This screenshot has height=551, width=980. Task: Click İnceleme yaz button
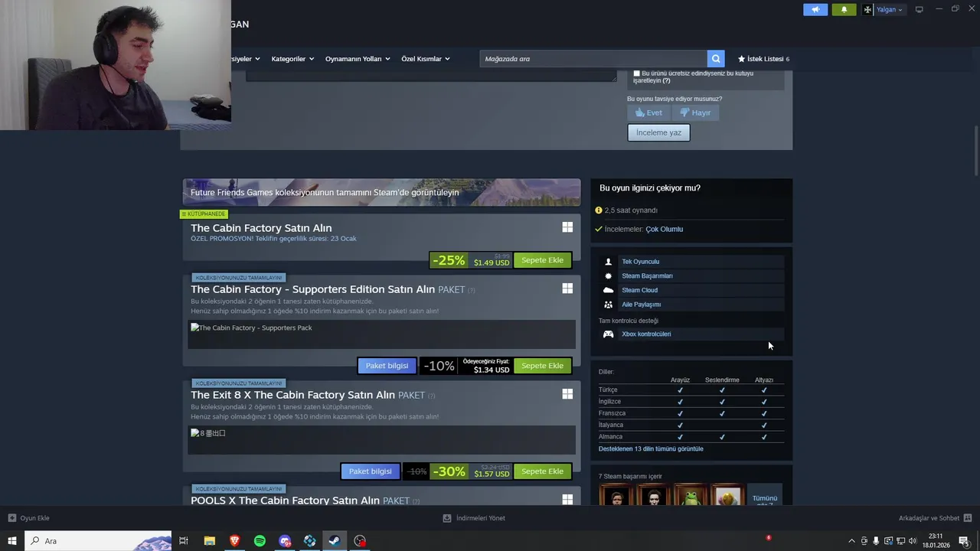pyautogui.click(x=658, y=132)
